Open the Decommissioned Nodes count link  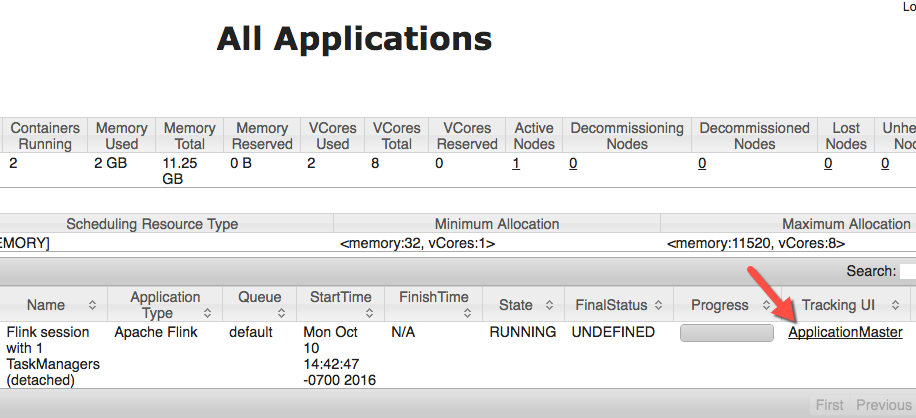pos(702,163)
